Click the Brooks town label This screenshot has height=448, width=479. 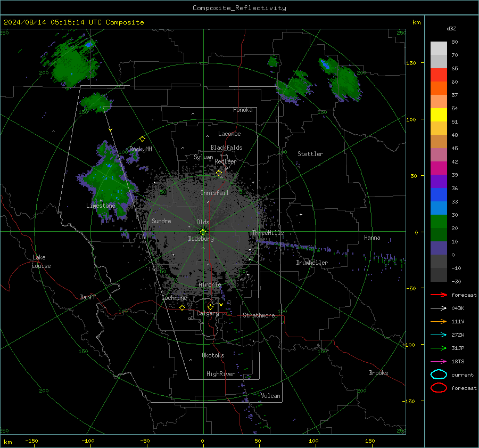(378, 373)
